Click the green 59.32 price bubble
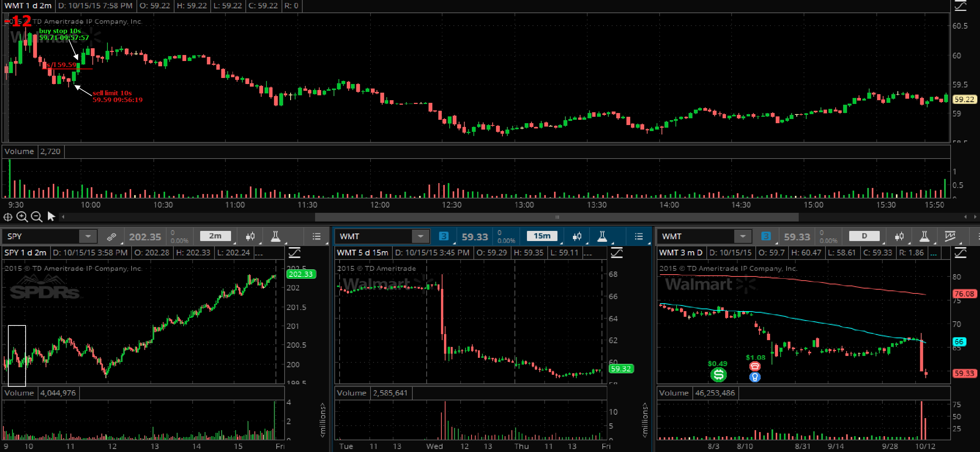This screenshot has height=452, width=980. tap(621, 368)
